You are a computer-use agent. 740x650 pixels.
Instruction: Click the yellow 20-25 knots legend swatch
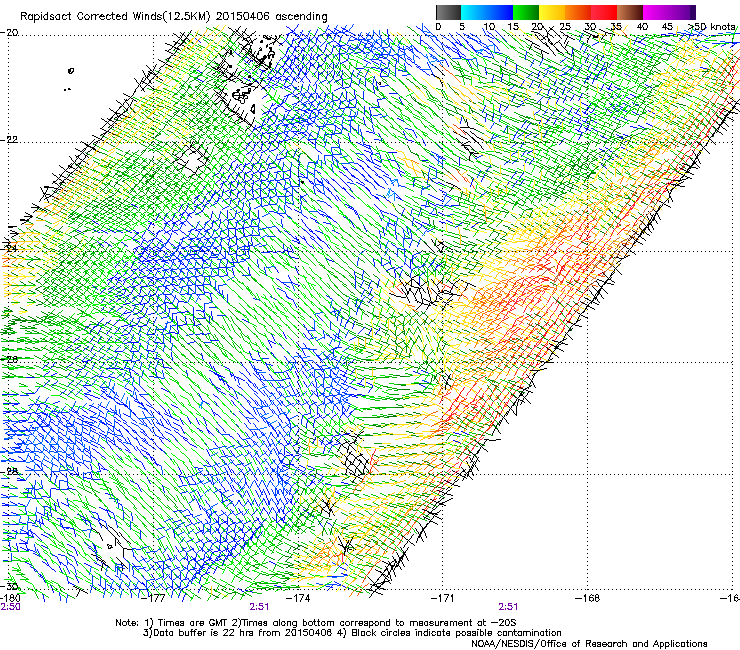tap(552, 12)
